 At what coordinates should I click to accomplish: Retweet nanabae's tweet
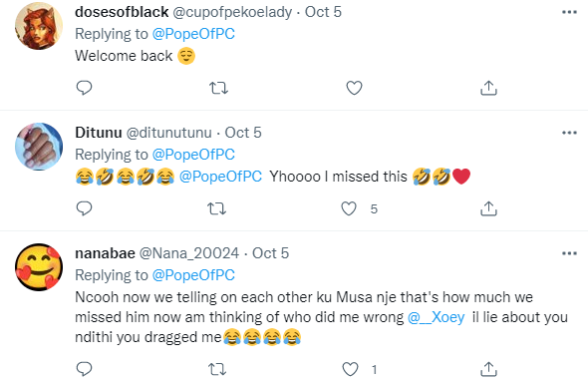coord(217,369)
